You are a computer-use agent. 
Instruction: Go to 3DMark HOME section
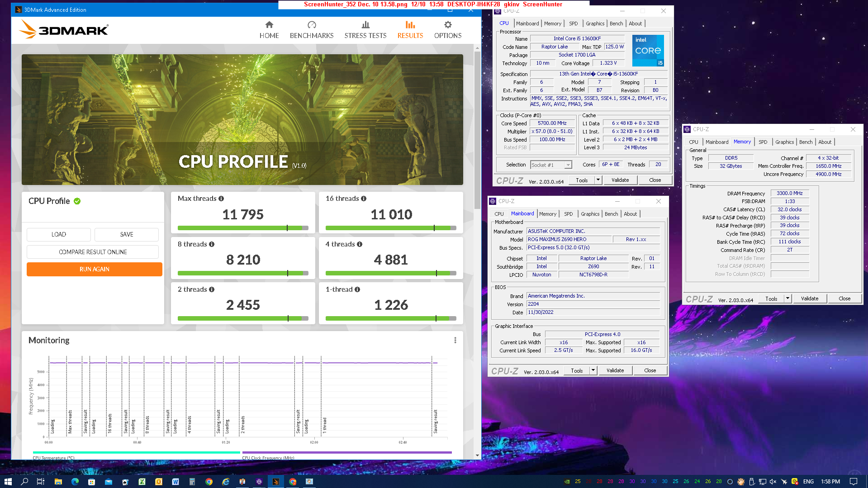click(269, 30)
